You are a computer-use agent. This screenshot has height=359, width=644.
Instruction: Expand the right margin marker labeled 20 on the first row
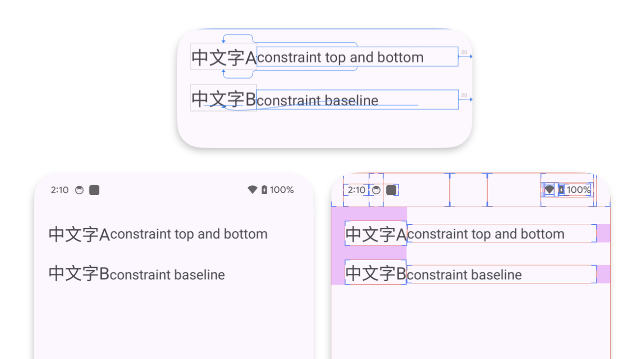[464, 52]
